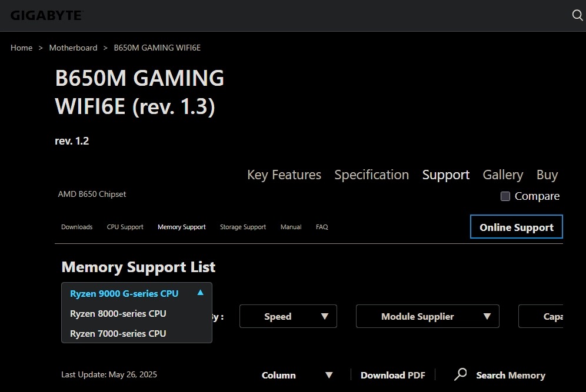586x392 pixels.
Task: Open the Speed filter dropdown
Action: coord(288,316)
